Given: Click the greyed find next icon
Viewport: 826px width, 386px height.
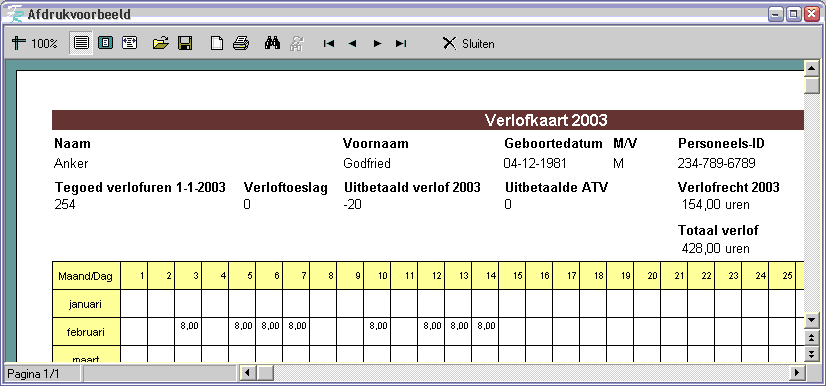Looking at the screenshot, I should coord(297,43).
